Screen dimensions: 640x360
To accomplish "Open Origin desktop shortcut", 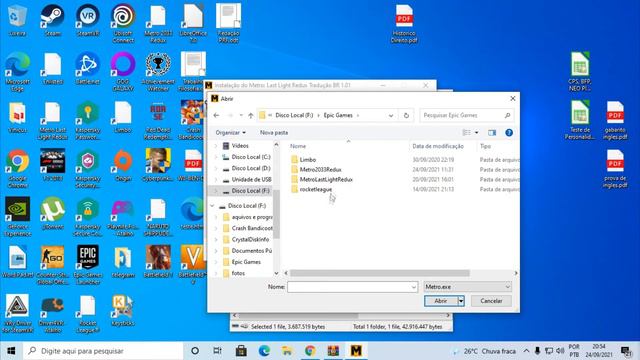I will point(123,165).
